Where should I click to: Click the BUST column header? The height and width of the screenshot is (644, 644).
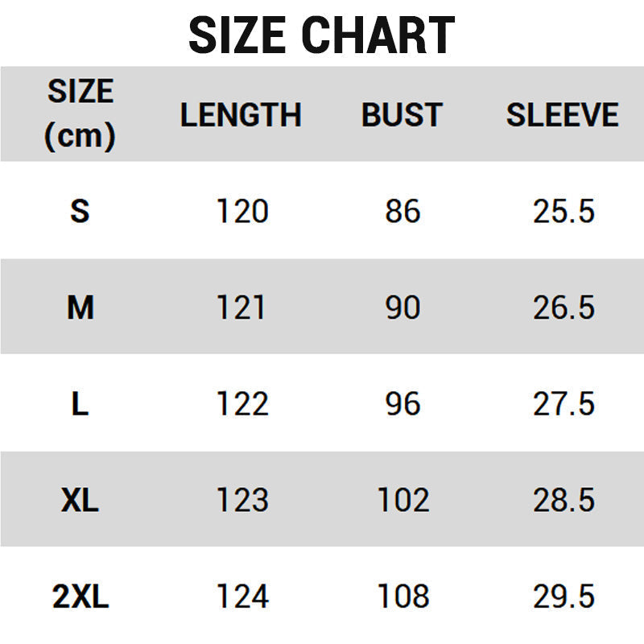[402, 115]
